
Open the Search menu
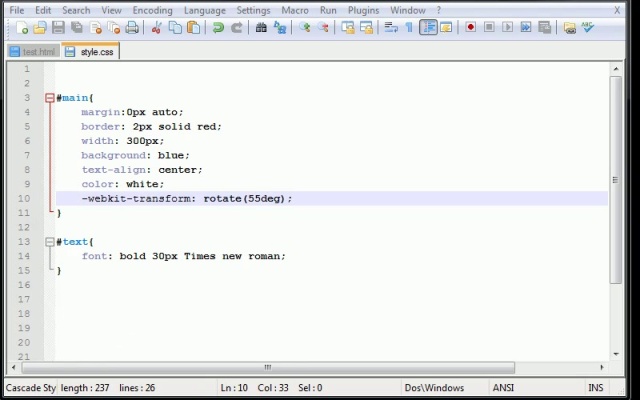tap(76, 10)
